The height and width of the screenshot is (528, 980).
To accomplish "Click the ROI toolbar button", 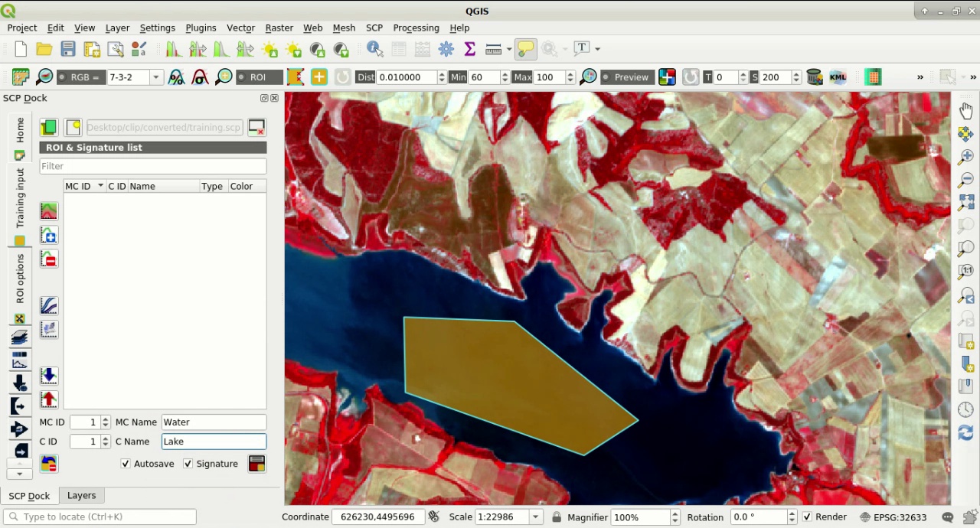I will 251,77.
